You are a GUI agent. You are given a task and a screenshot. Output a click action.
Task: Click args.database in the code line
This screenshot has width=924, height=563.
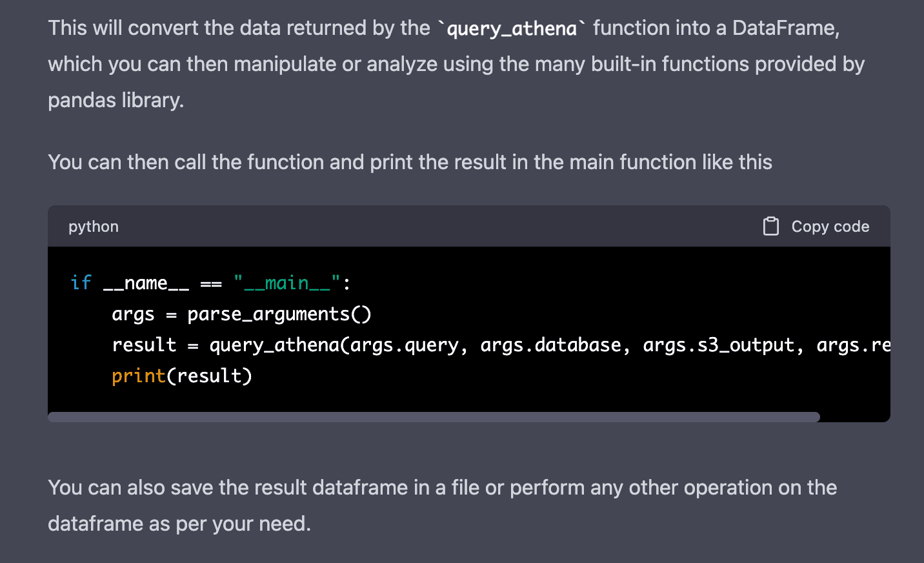coord(550,345)
